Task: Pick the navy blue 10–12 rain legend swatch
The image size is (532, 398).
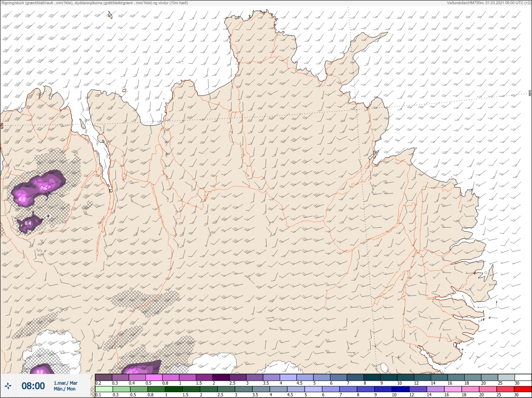Action: (400, 389)
